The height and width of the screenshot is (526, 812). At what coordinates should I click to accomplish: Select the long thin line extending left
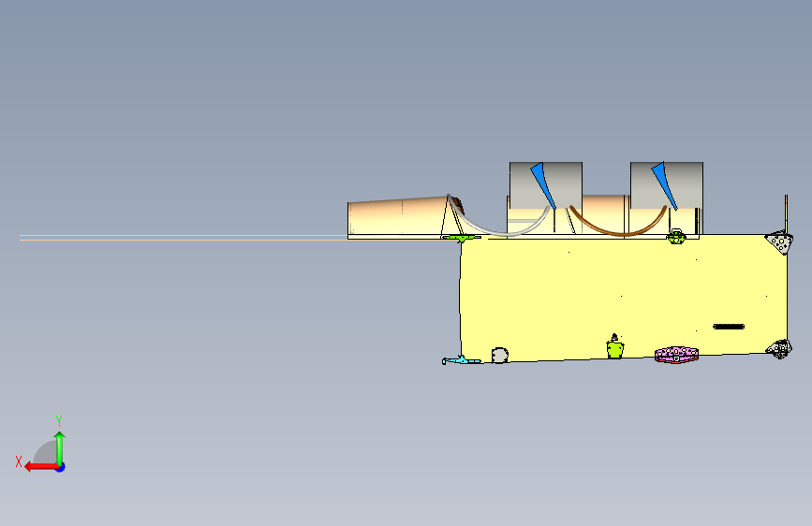tap(184, 238)
